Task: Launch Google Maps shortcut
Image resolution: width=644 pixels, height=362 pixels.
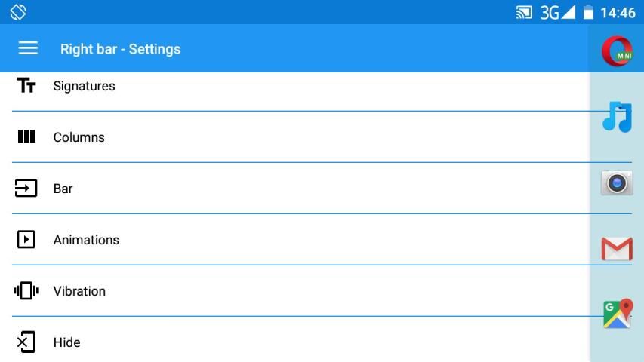Action: click(x=617, y=314)
